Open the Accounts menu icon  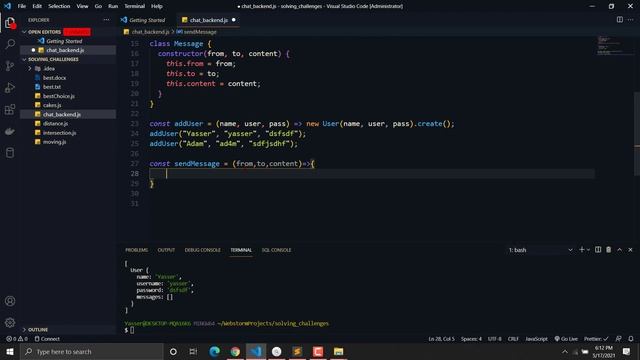[x=10, y=301]
